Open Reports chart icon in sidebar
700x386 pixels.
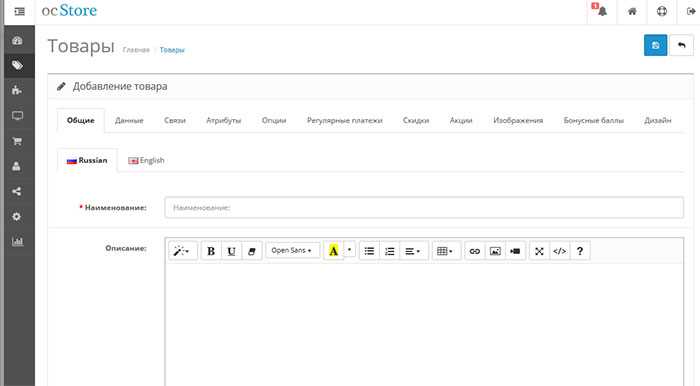pos(17,242)
